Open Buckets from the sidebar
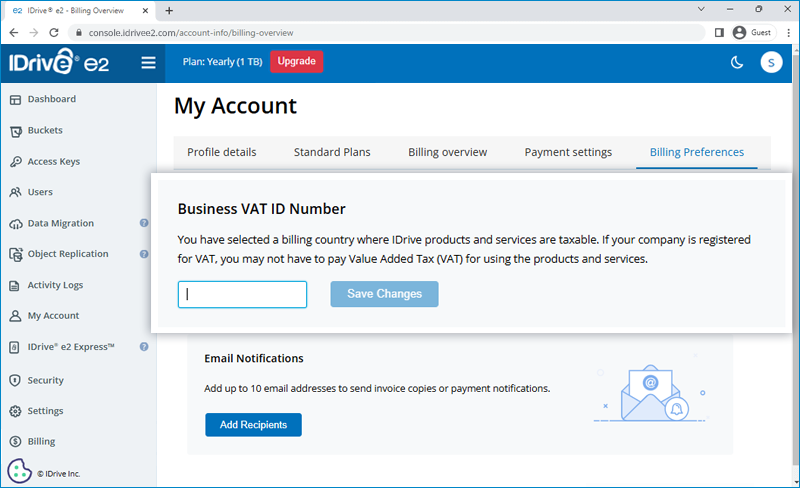 45,130
